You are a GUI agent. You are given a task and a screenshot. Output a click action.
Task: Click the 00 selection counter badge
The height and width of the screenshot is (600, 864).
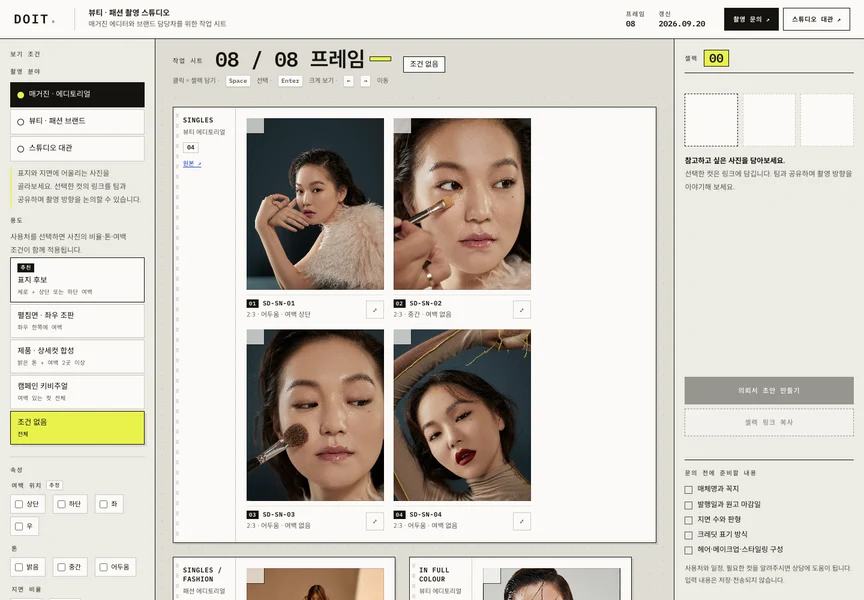[716, 58]
